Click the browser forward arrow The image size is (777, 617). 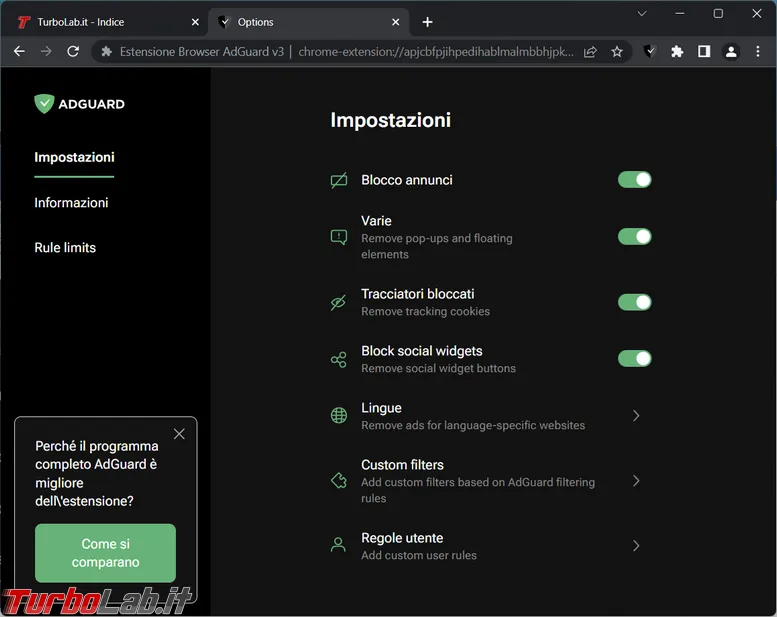coord(46,51)
